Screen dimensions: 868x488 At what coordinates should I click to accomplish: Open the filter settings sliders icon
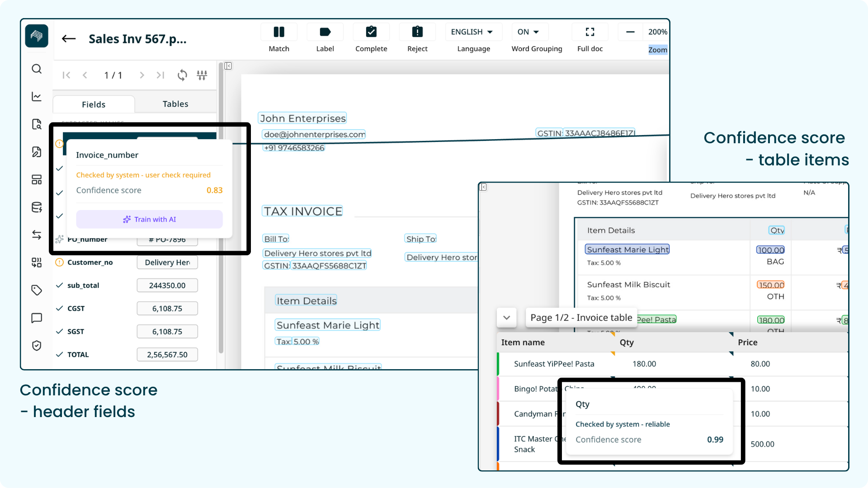(202, 75)
